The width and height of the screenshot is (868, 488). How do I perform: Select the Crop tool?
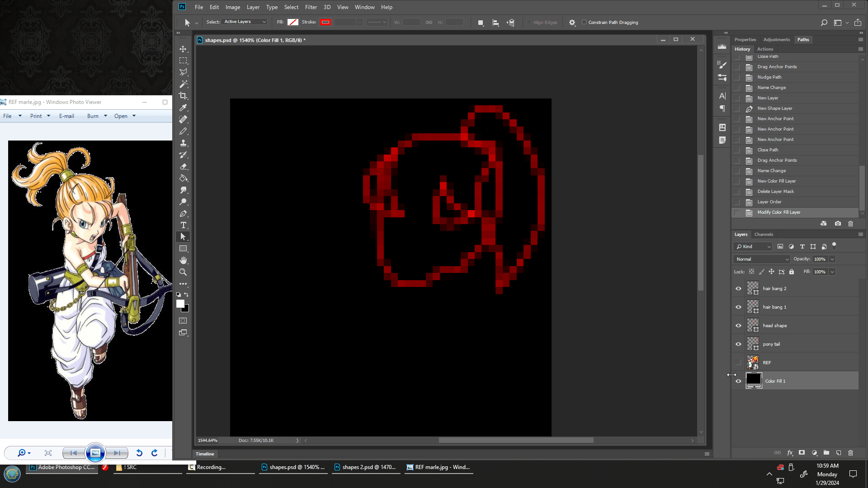183,96
